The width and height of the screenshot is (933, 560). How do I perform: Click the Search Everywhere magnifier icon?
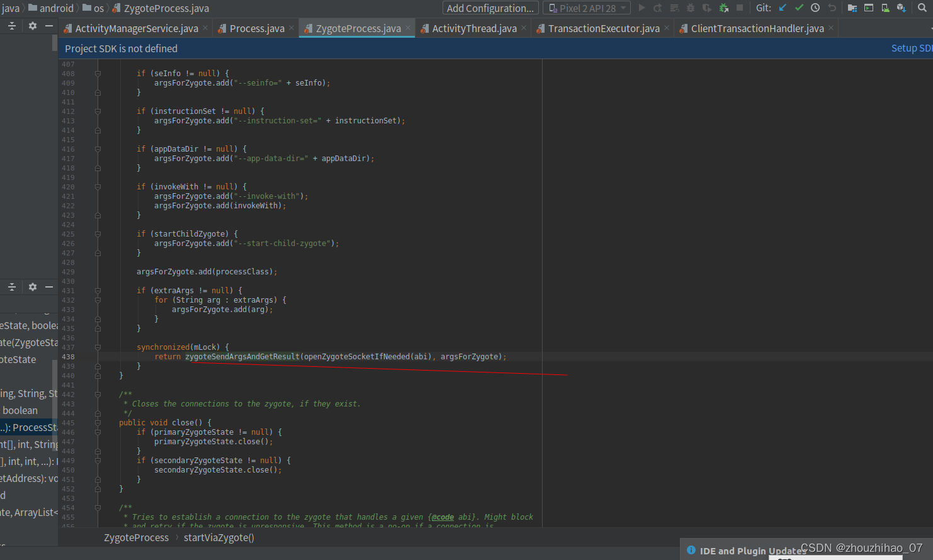(922, 8)
